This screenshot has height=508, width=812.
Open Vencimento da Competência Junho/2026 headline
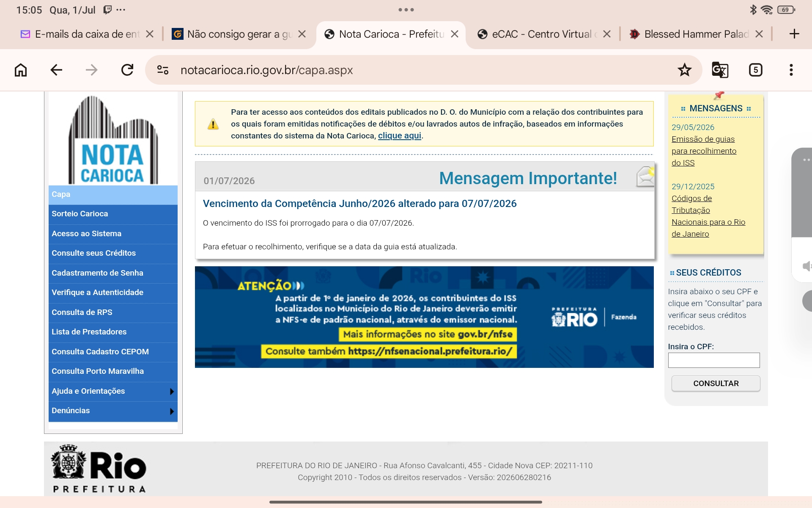click(x=359, y=204)
